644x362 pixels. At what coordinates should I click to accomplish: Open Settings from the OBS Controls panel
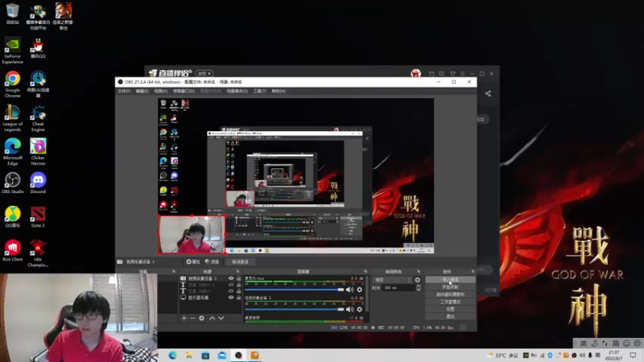tap(450, 309)
